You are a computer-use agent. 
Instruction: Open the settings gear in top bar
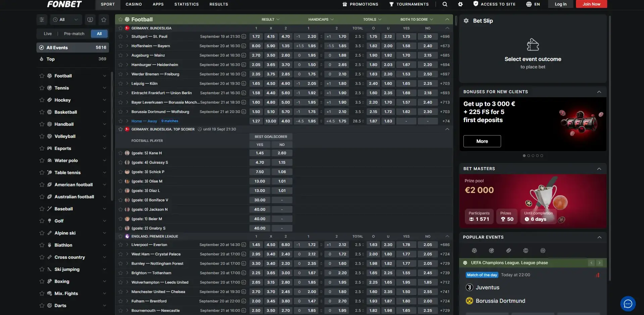[x=460, y=4]
